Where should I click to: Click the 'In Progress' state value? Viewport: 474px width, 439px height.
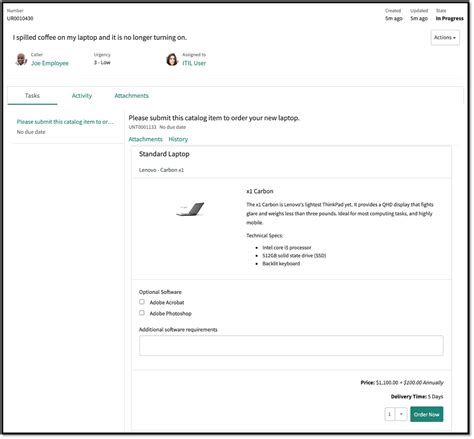coord(449,18)
